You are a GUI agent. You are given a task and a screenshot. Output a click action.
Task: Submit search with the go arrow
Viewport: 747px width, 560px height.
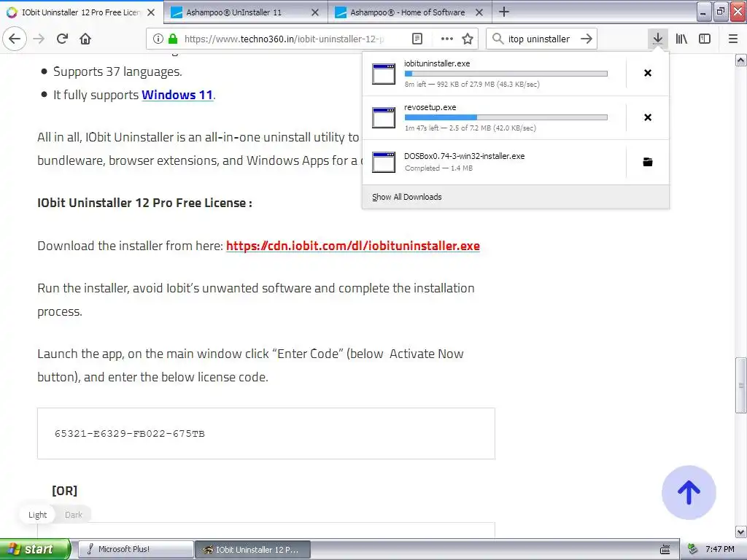[587, 39]
